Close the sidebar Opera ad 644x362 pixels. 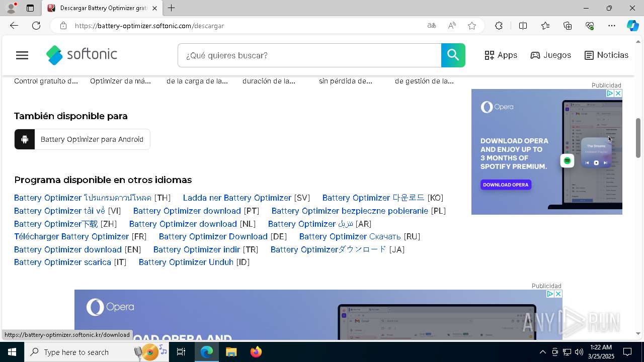(x=618, y=94)
